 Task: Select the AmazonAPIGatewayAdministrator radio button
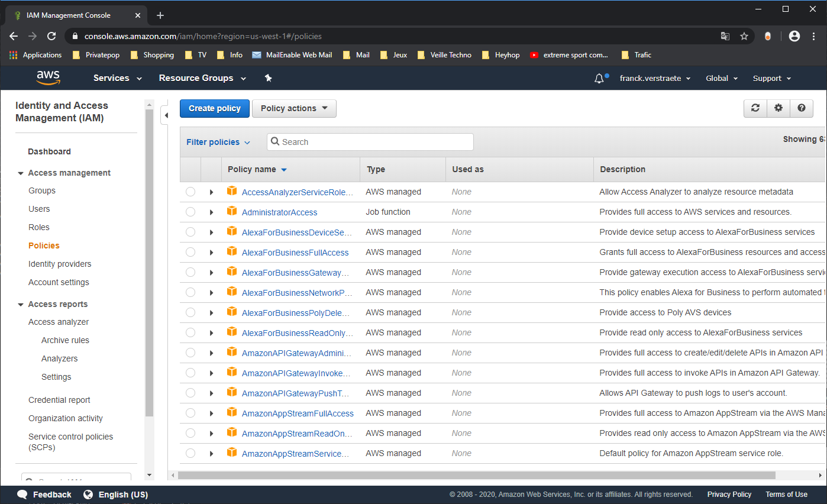click(190, 353)
